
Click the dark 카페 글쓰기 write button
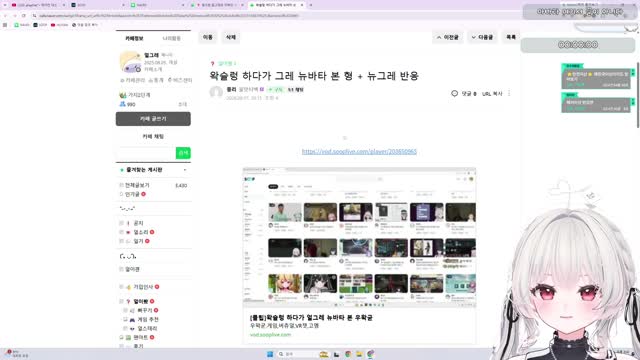153,119
